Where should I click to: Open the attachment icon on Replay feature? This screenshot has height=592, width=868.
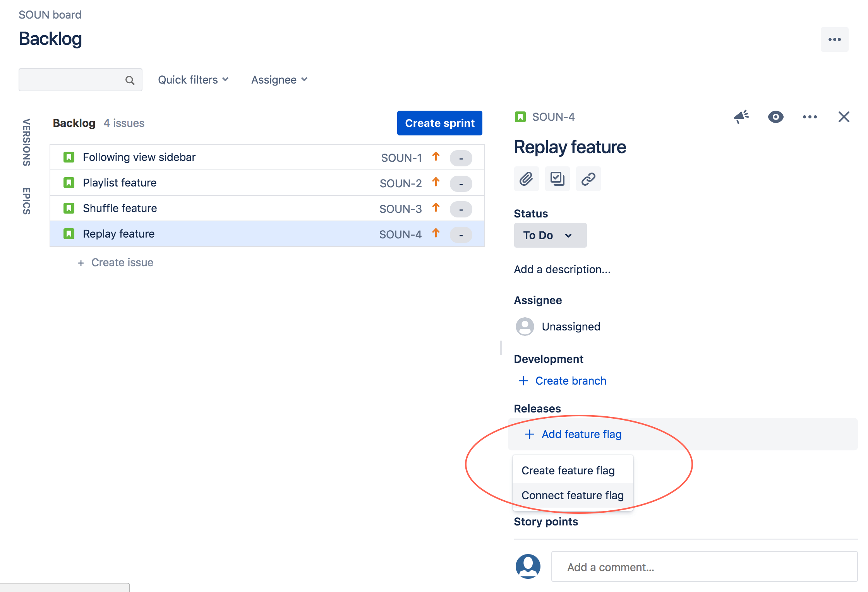point(526,179)
